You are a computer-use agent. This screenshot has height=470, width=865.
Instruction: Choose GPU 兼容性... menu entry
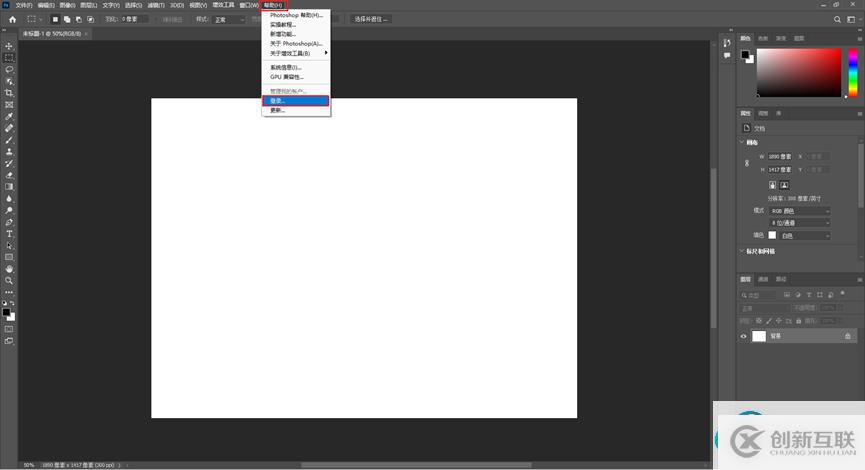296,77
